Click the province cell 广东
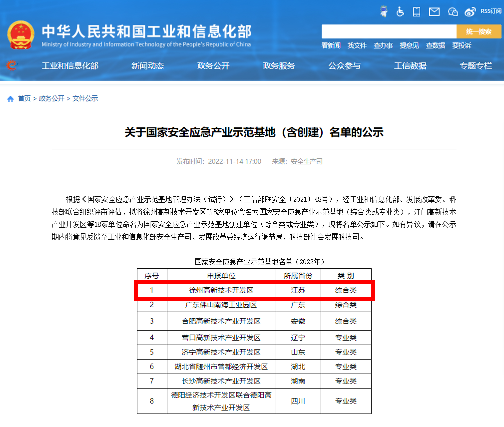Screen dimensions: 504x427 coord(298,305)
